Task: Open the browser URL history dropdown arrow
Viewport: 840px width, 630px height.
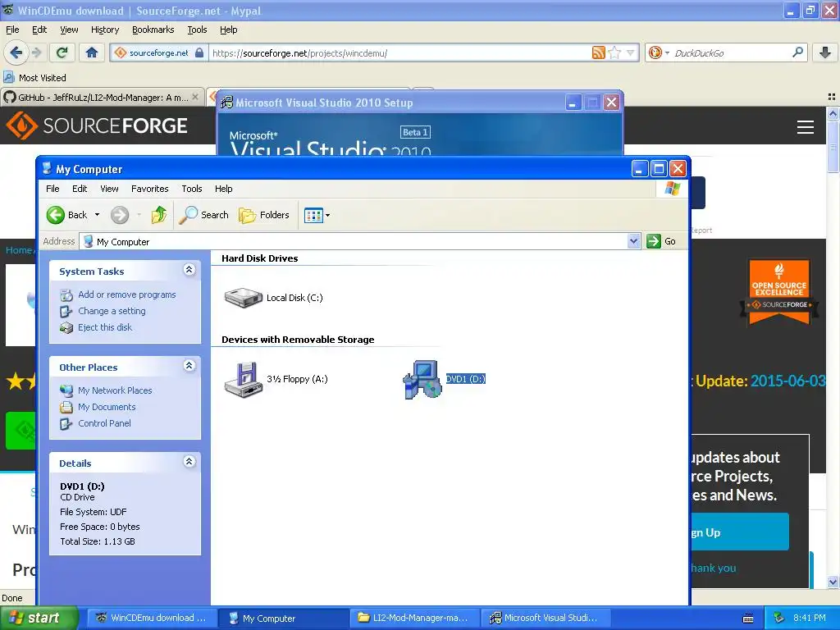Action: click(x=631, y=52)
